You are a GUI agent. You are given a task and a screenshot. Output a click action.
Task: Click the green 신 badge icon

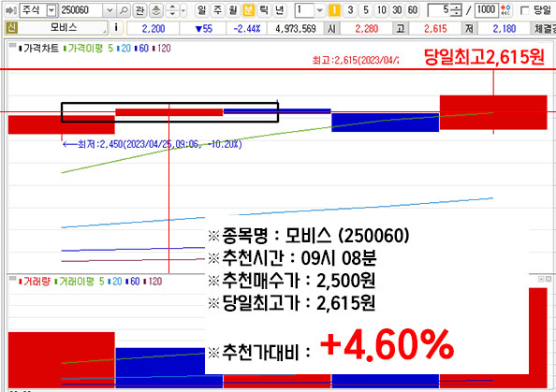pos(11,27)
